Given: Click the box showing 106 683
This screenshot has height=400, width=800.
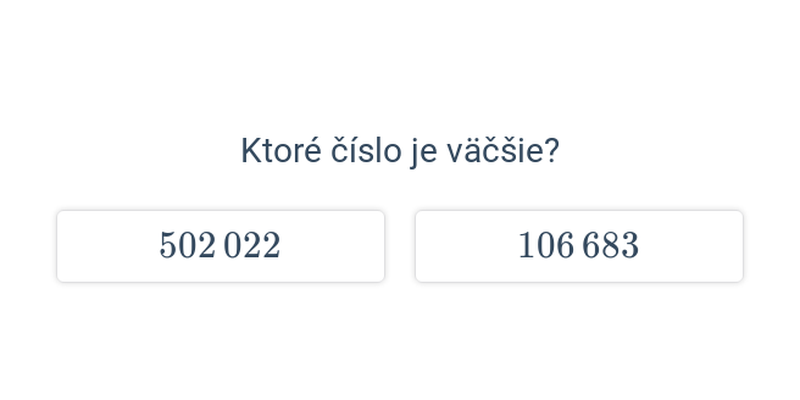Looking at the screenshot, I should 578,246.
